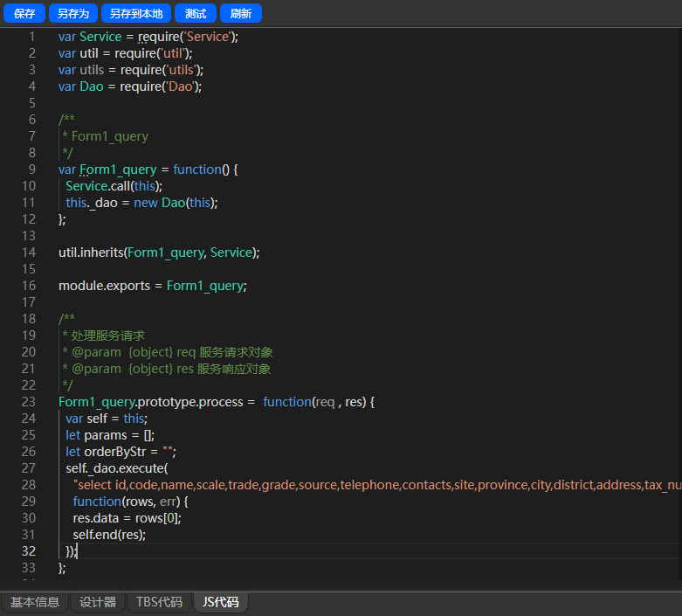Click the 处理服务请求 comment line
Screen dimensions: 682x616
[104, 336]
